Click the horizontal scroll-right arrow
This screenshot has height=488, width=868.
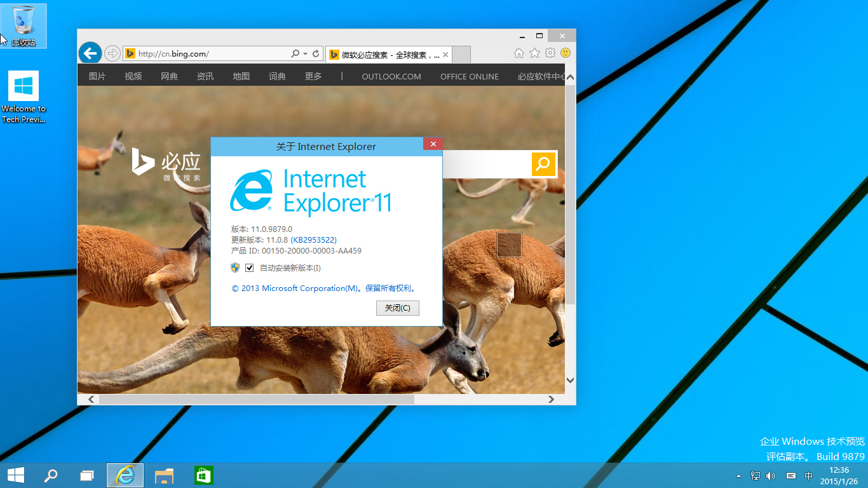coord(551,399)
